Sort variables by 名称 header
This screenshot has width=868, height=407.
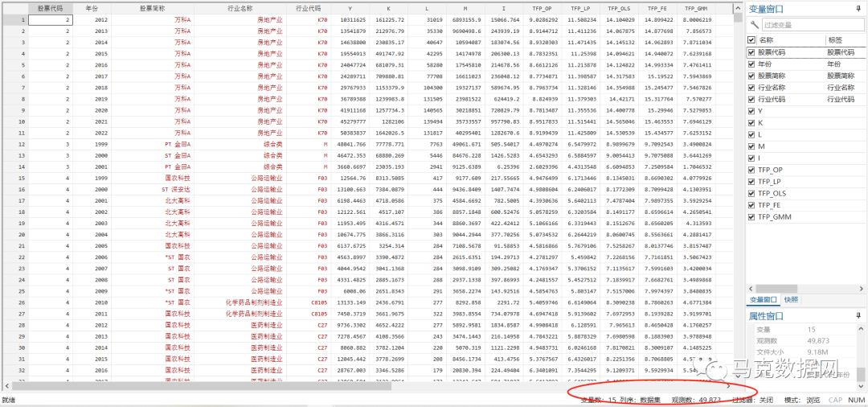[766, 40]
